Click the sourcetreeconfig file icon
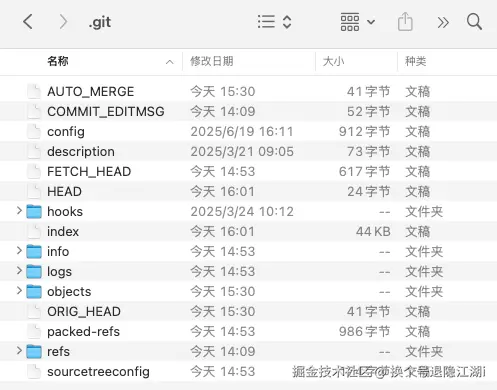 [34, 371]
